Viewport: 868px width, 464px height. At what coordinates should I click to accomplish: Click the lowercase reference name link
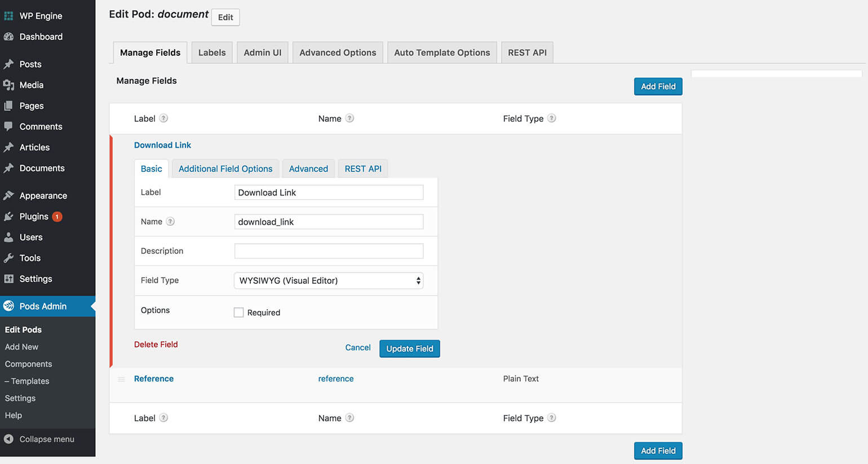[x=336, y=378]
